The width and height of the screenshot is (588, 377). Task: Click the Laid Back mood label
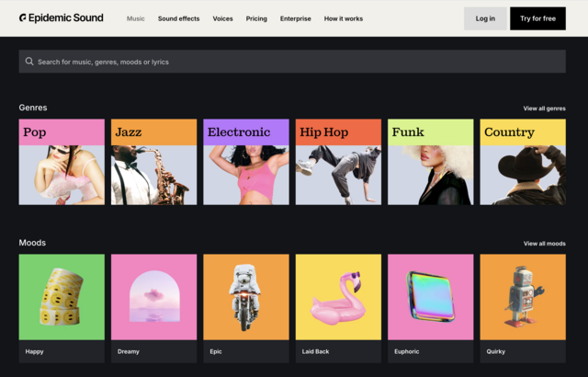tap(315, 351)
